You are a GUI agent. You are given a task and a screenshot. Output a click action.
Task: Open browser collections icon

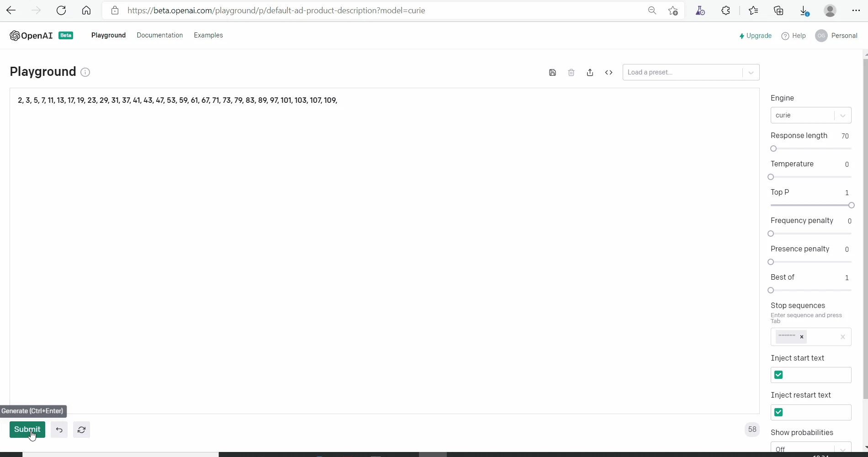point(778,11)
